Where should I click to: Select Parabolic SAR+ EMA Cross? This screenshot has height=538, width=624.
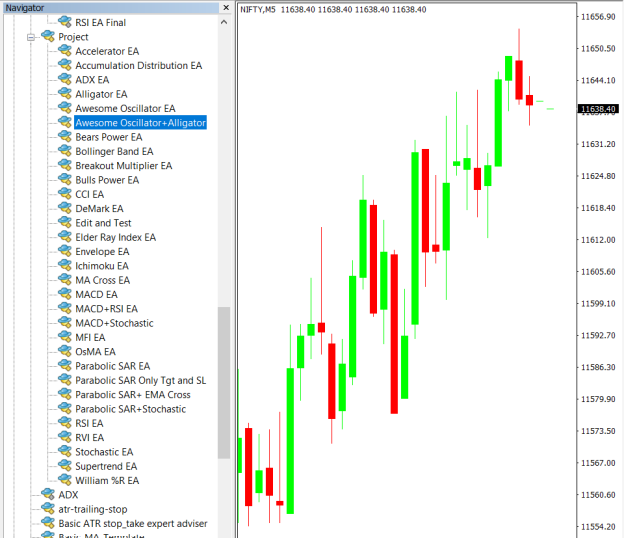(x=133, y=395)
